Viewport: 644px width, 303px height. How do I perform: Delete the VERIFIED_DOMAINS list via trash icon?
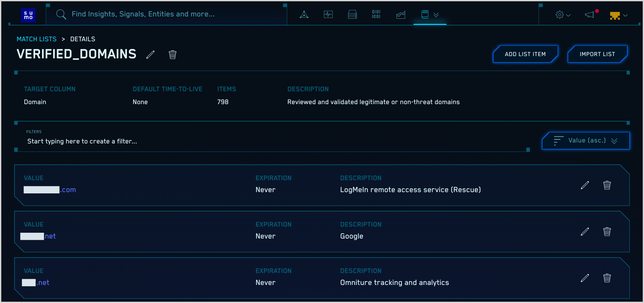click(x=172, y=54)
